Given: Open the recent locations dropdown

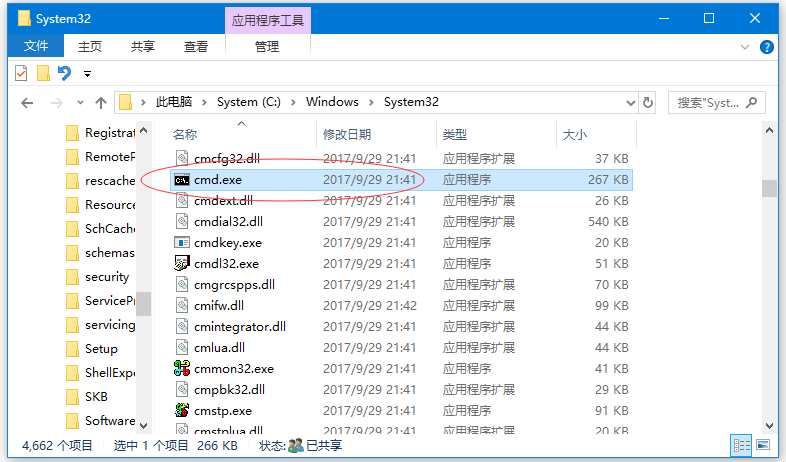Looking at the screenshot, I should click(80, 103).
